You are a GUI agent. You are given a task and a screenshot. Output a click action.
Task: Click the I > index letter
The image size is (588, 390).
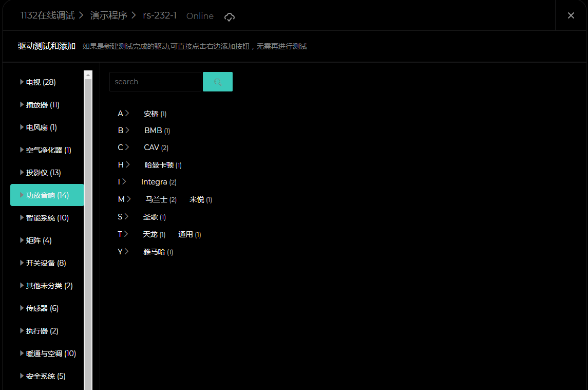[x=122, y=182]
